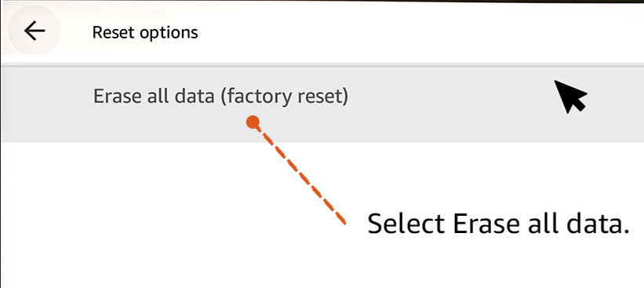The image size is (644, 288).
Task: Click empty white area below list
Action: [x=164, y=213]
